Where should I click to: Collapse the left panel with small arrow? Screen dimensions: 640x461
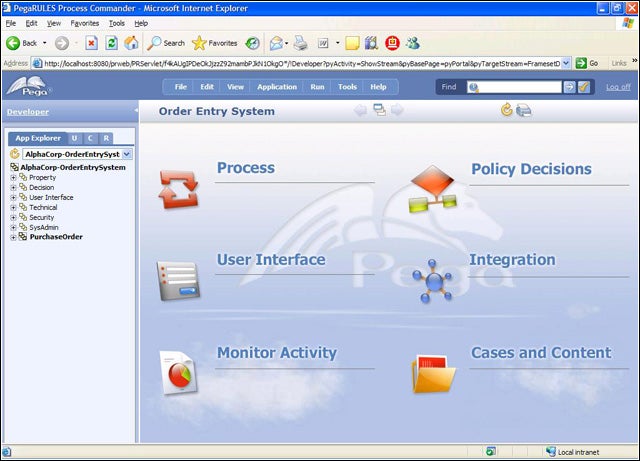(136, 110)
